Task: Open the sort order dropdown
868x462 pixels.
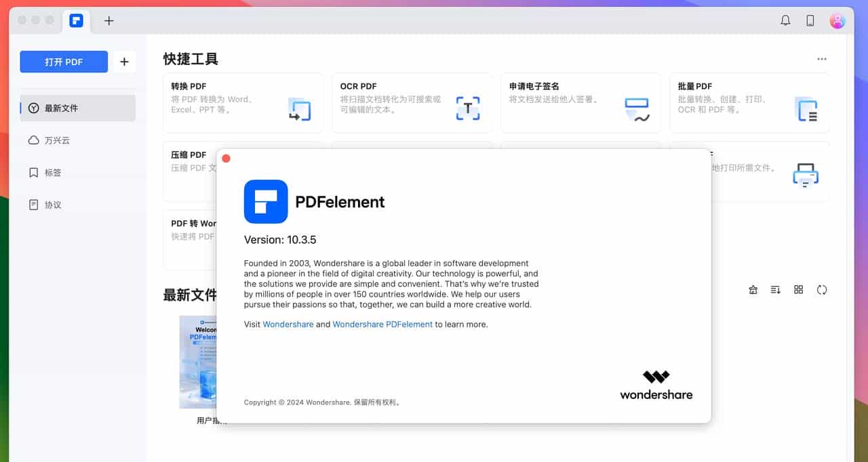Action: click(x=776, y=290)
